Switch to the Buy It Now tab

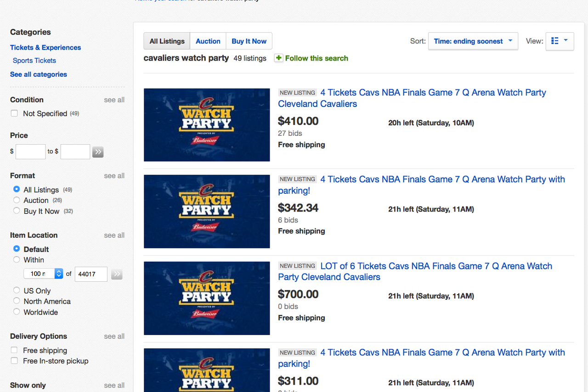coord(249,41)
